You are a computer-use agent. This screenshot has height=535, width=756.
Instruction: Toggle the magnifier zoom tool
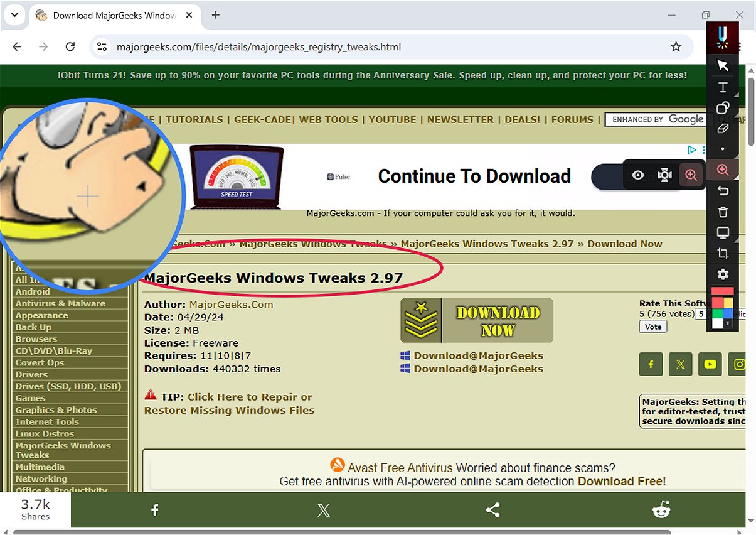coord(723,170)
